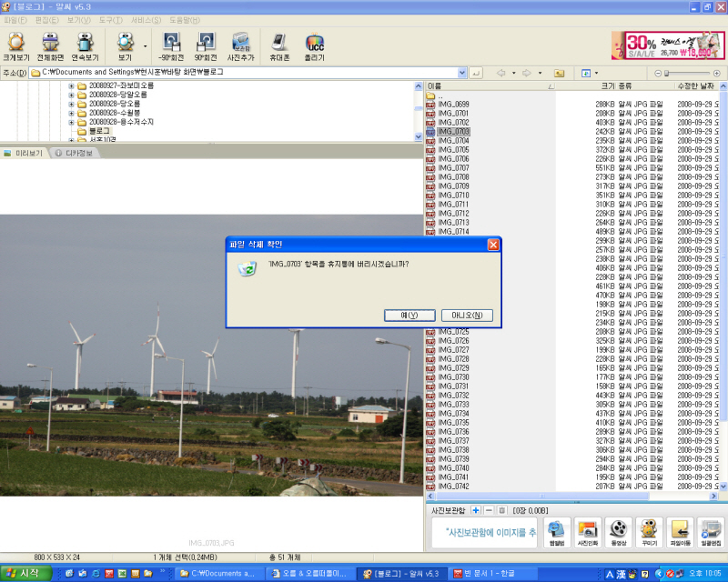Expand the 20080928-당오름 folder node
728x582 pixels.
click(x=71, y=104)
